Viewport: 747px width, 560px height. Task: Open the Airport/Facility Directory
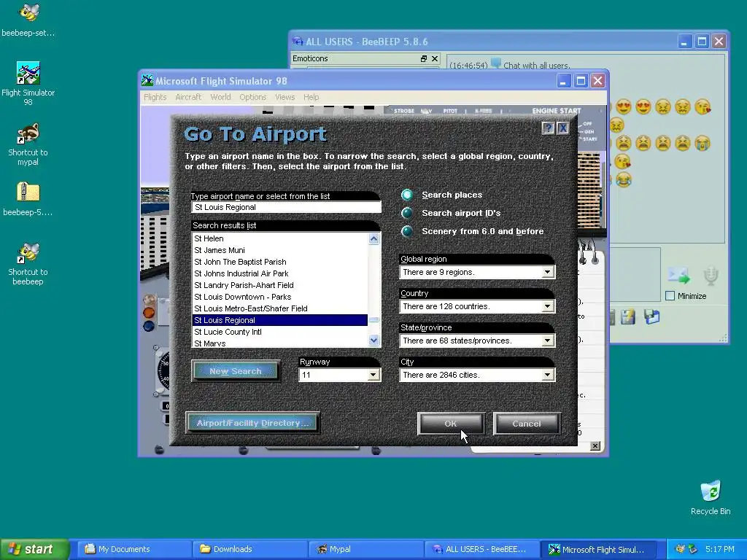[x=252, y=423]
